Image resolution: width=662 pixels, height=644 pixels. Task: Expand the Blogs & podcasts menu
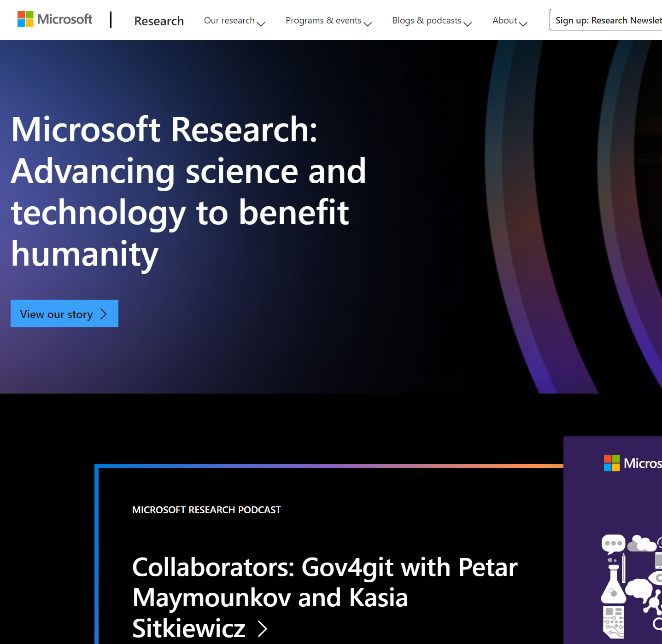[x=432, y=21]
